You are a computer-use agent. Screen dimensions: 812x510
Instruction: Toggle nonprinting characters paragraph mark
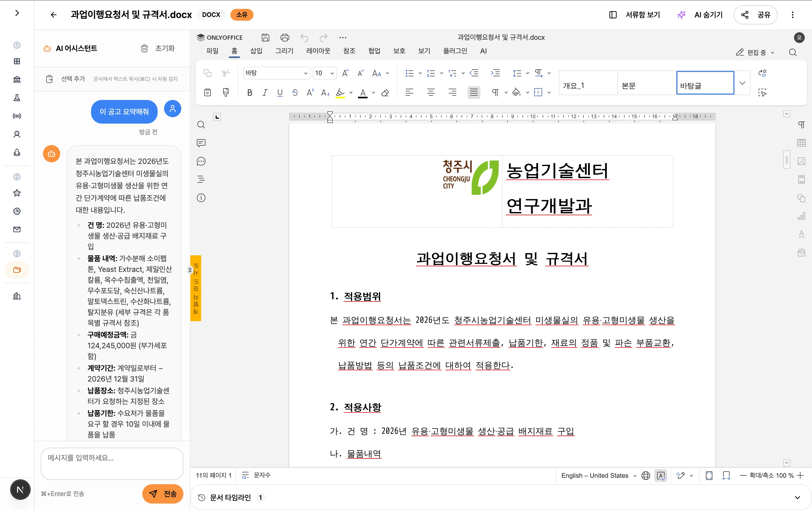coord(495,92)
